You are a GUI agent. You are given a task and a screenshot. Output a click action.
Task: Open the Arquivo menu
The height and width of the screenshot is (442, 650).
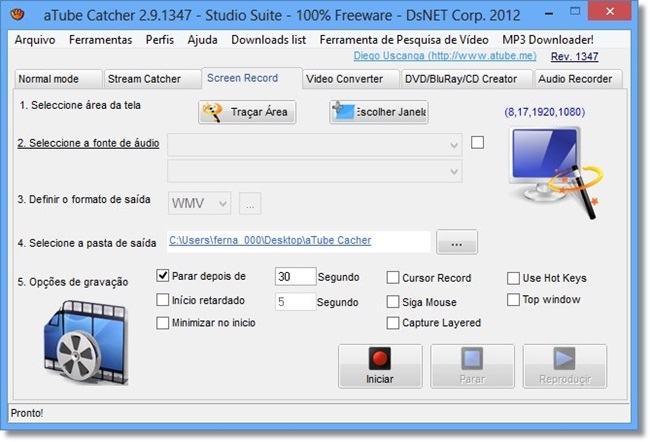click(x=35, y=40)
